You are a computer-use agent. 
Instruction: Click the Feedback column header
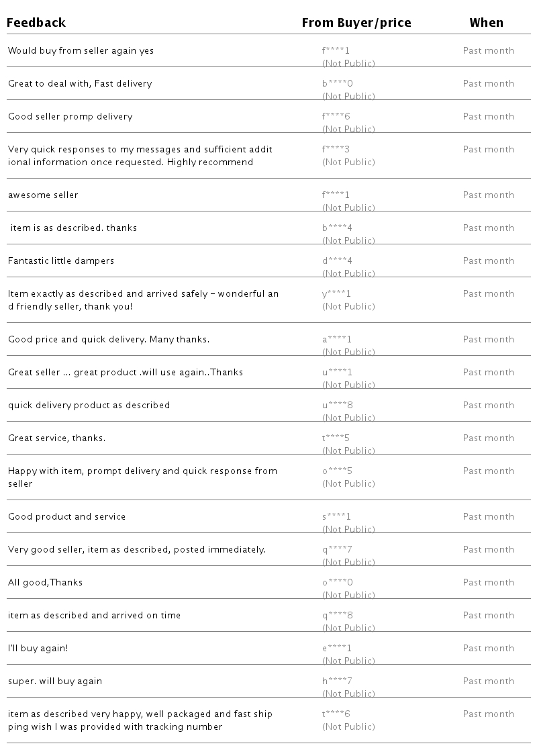click(37, 23)
